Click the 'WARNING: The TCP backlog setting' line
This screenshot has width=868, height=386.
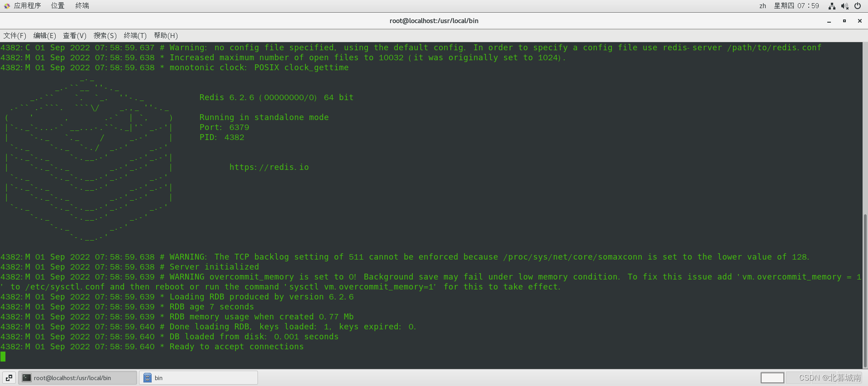tap(405, 257)
